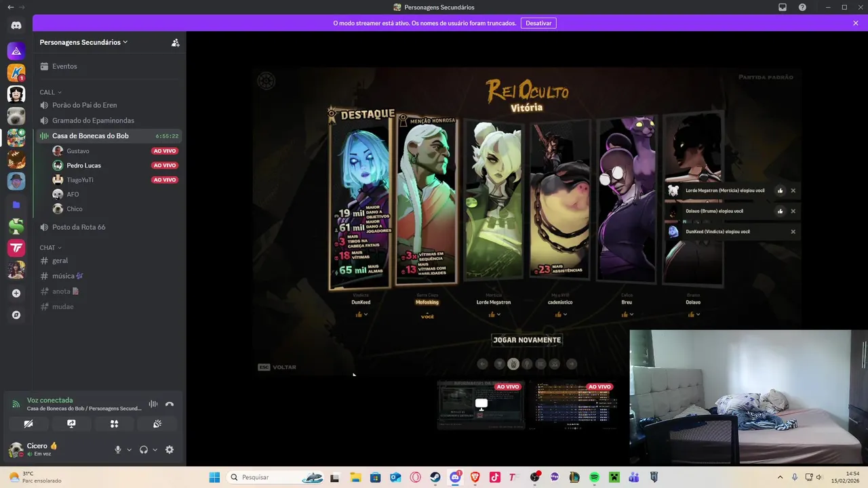Viewport: 868px width, 488px height.
Task: Open Discord inbox icon in title bar
Action: point(783,7)
